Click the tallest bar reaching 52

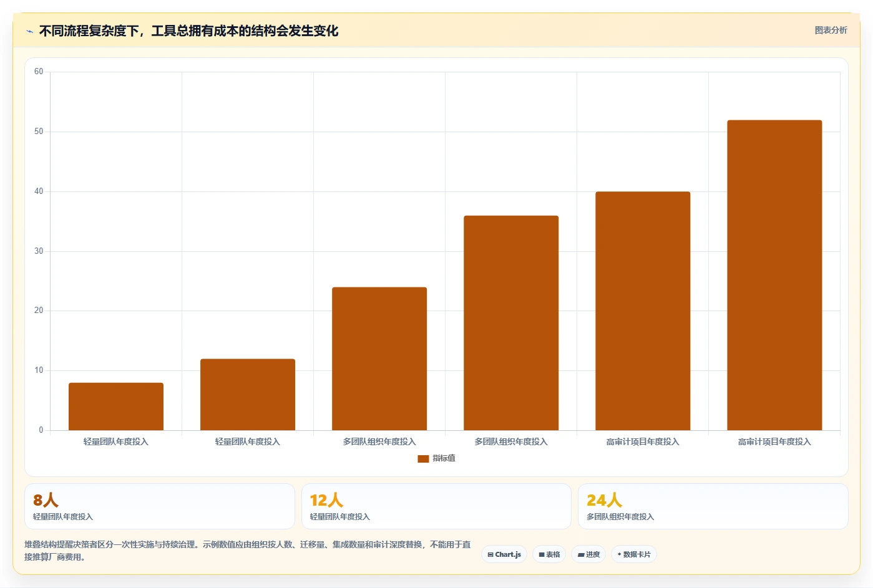tap(774, 275)
